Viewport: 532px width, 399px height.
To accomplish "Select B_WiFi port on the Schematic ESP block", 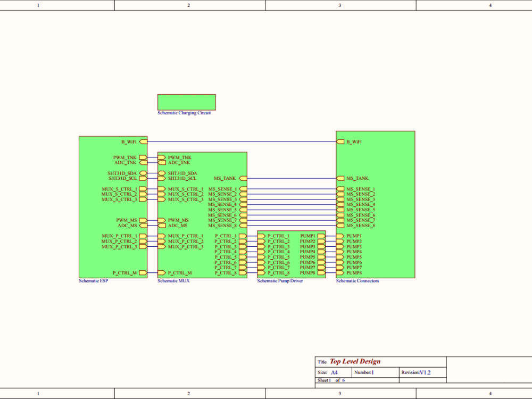I will pyautogui.click(x=144, y=142).
